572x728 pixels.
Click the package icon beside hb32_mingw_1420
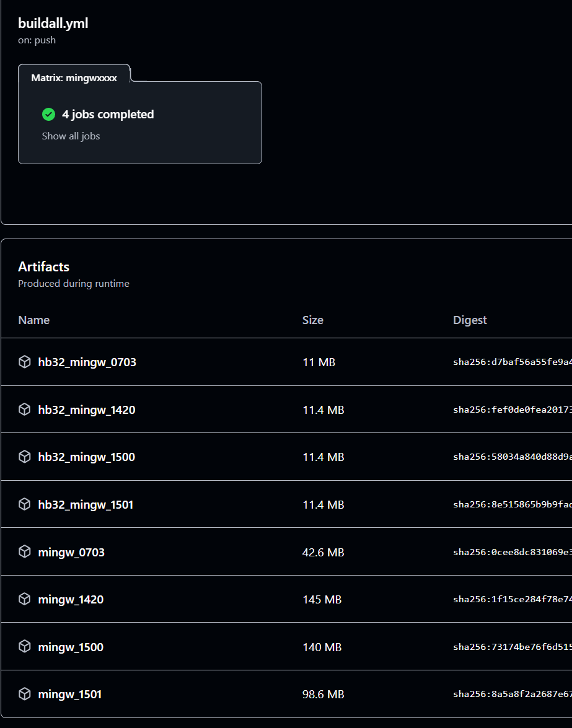click(x=25, y=410)
